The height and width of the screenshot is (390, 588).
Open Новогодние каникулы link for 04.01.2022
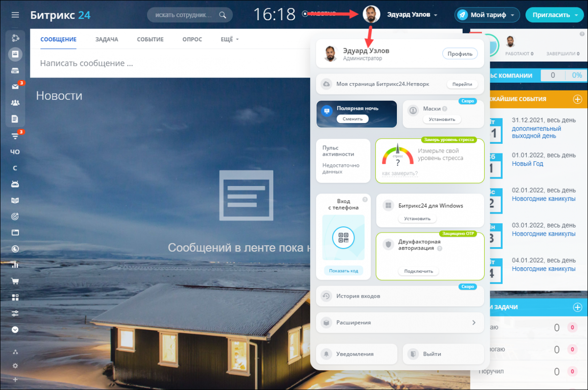[x=544, y=268]
